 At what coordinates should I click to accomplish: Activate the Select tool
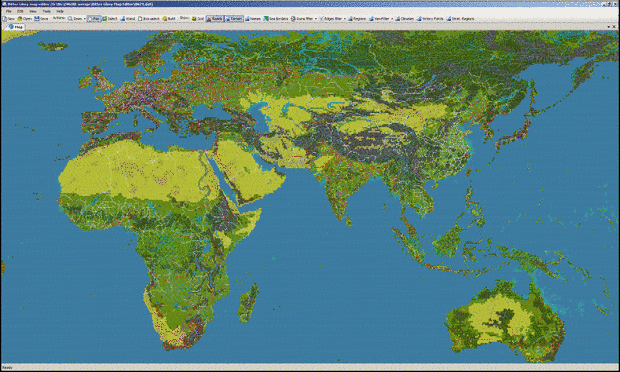[x=110, y=19]
